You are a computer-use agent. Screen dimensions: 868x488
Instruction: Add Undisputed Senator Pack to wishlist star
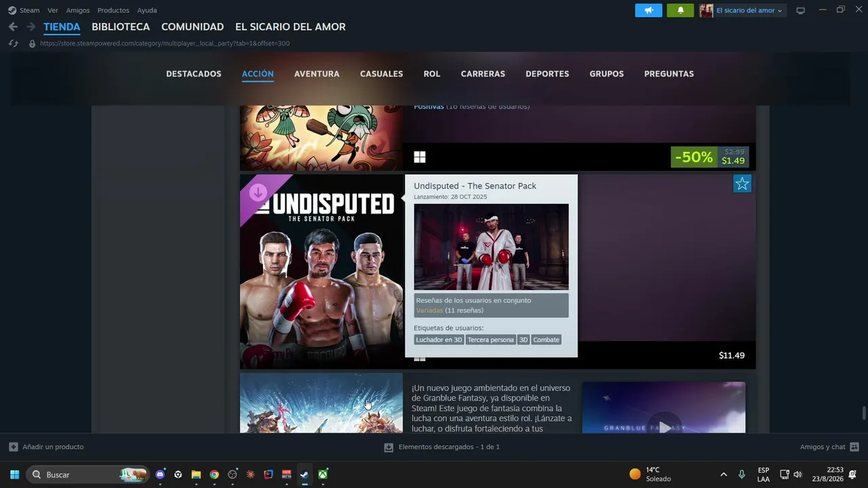tap(743, 184)
